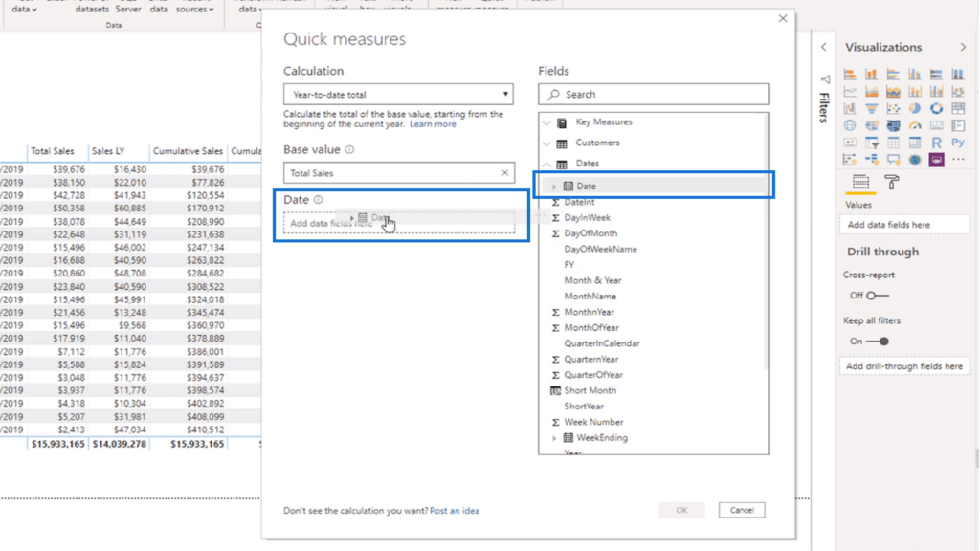Toggle the Cross-report switch
The width and height of the screenshot is (980, 551).
coord(877,296)
